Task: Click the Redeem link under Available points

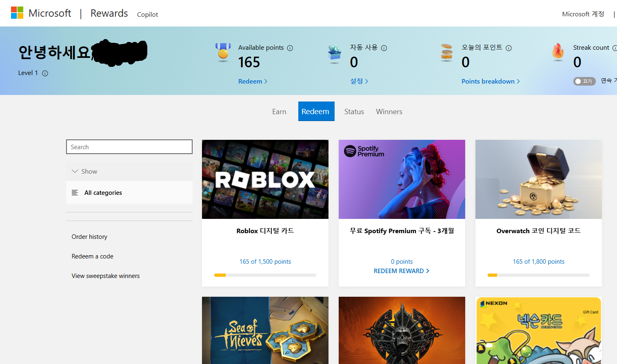Action: 253,81
